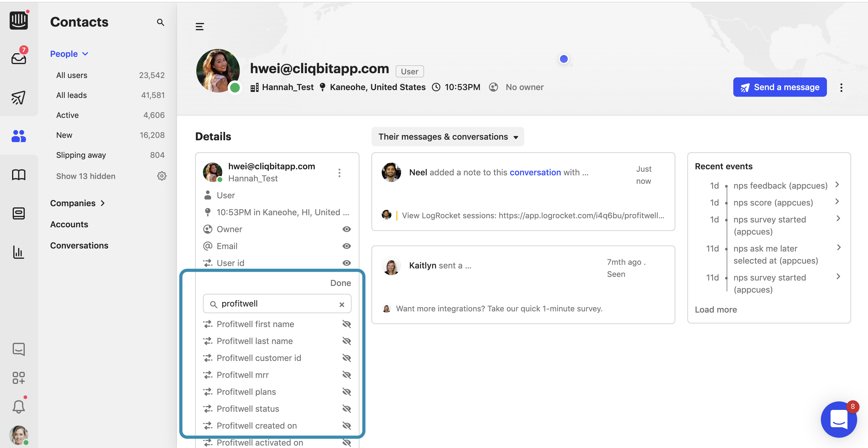Click Show 13 hidden segments
Viewport: 868px width, 448px height.
[x=85, y=176]
